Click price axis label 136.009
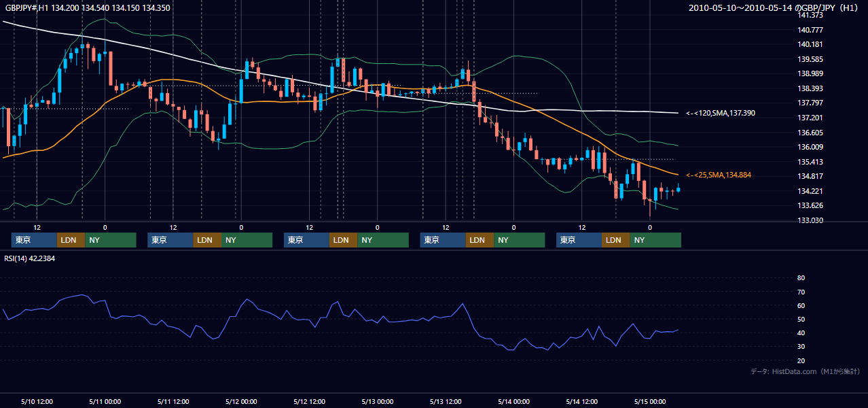 (x=810, y=147)
